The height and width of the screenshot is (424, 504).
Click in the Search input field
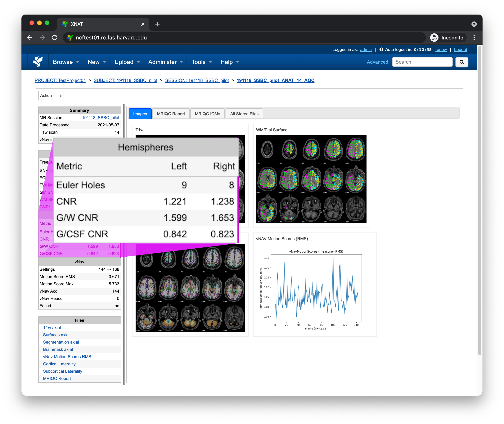coord(422,62)
